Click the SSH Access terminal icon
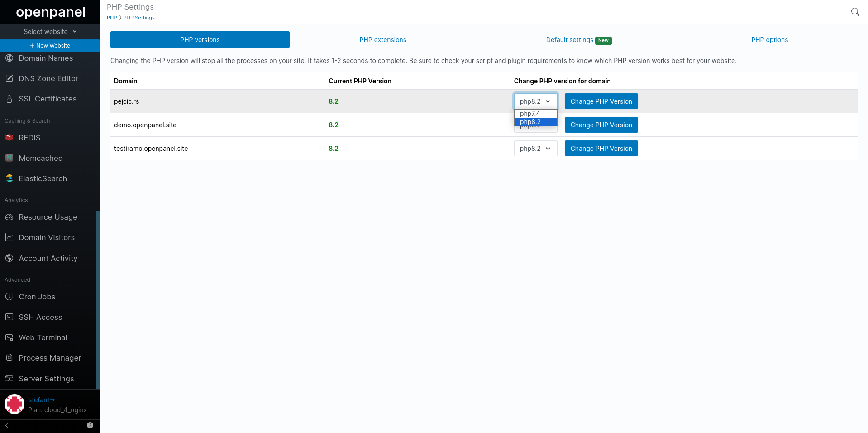This screenshot has height=433, width=868. [x=9, y=317]
